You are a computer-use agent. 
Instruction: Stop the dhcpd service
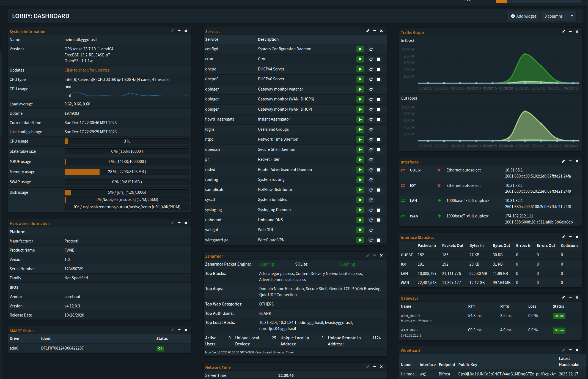(378, 69)
